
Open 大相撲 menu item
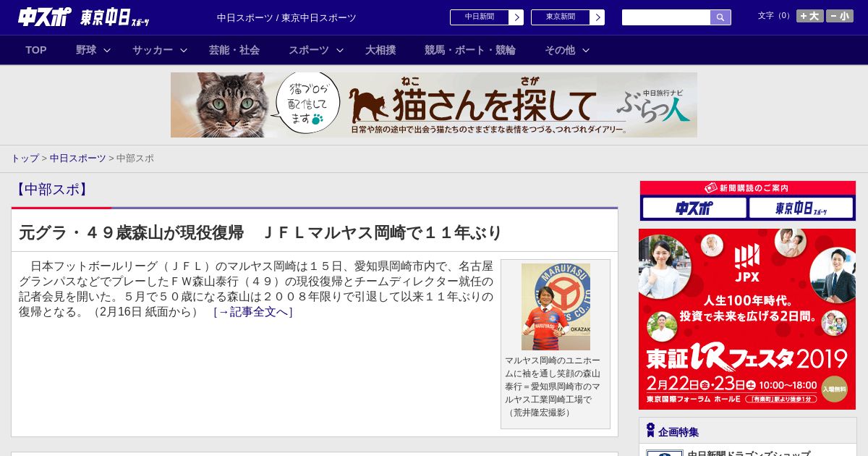(x=380, y=50)
